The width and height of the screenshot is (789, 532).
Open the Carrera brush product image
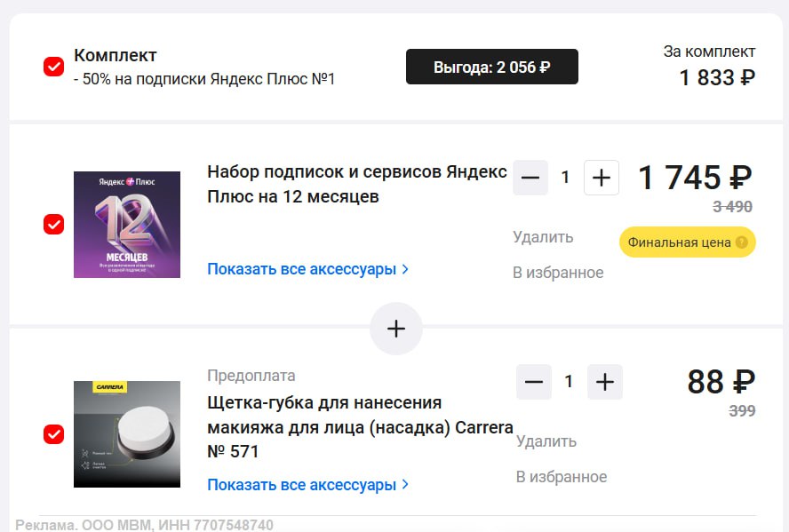127,434
